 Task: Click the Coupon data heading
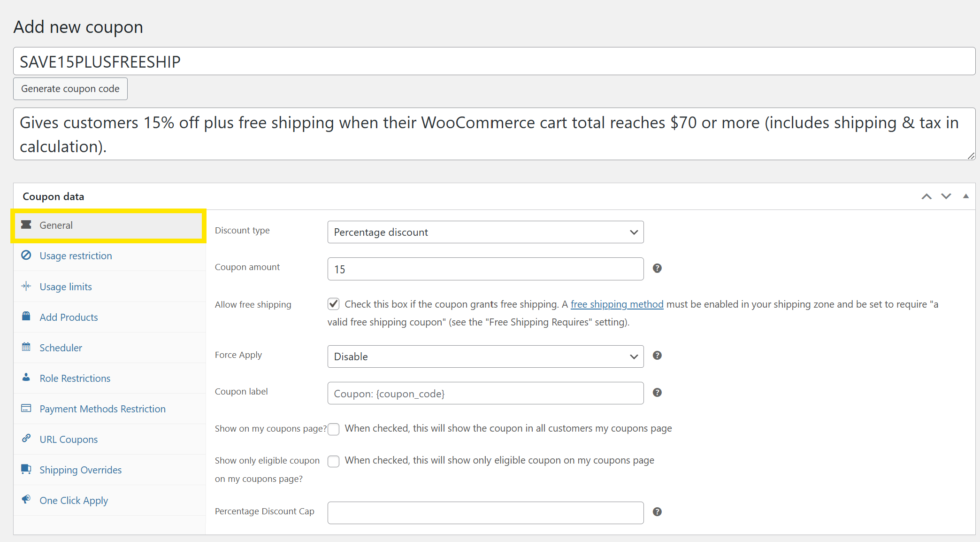tap(54, 196)
